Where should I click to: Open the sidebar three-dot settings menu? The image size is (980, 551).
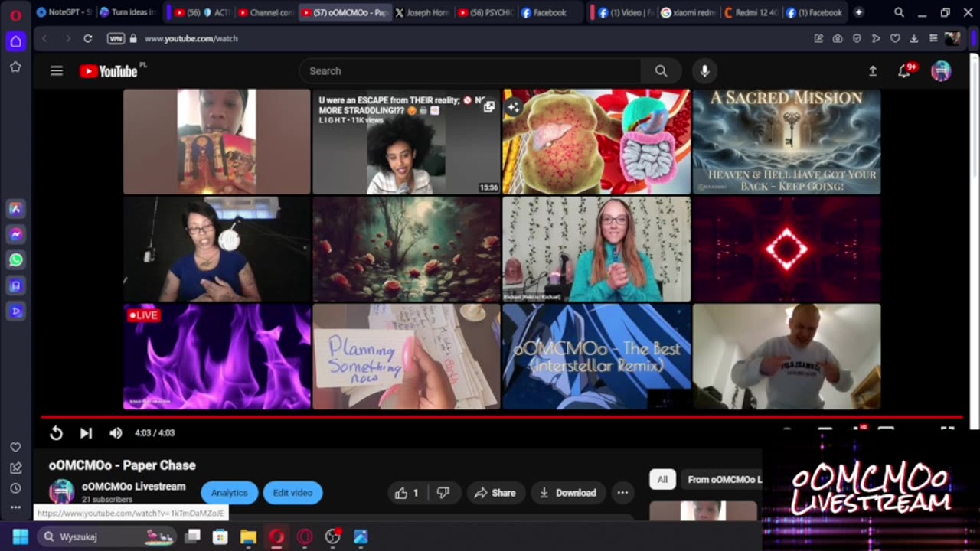(x=15, y=507)
